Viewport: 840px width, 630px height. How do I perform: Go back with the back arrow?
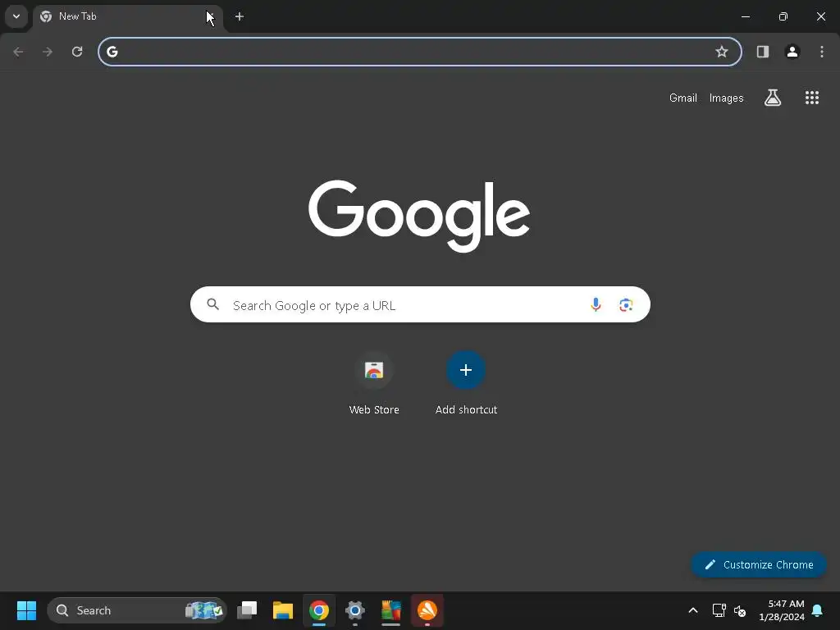tap(18, 52)
